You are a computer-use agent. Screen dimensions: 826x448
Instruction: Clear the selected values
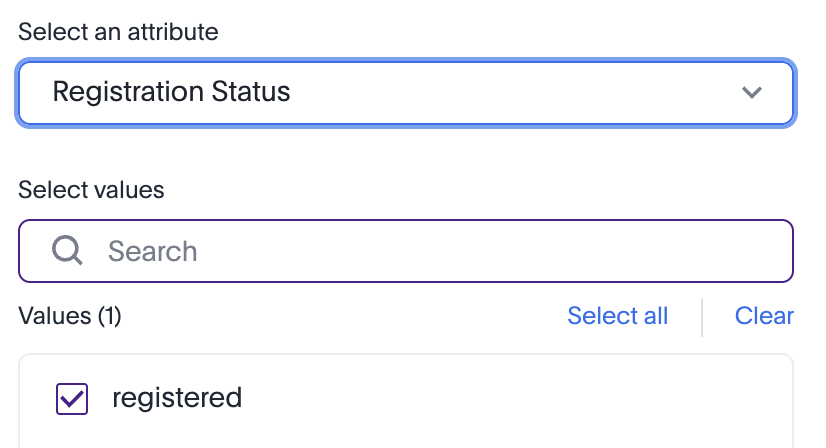(x=764, y=316)
